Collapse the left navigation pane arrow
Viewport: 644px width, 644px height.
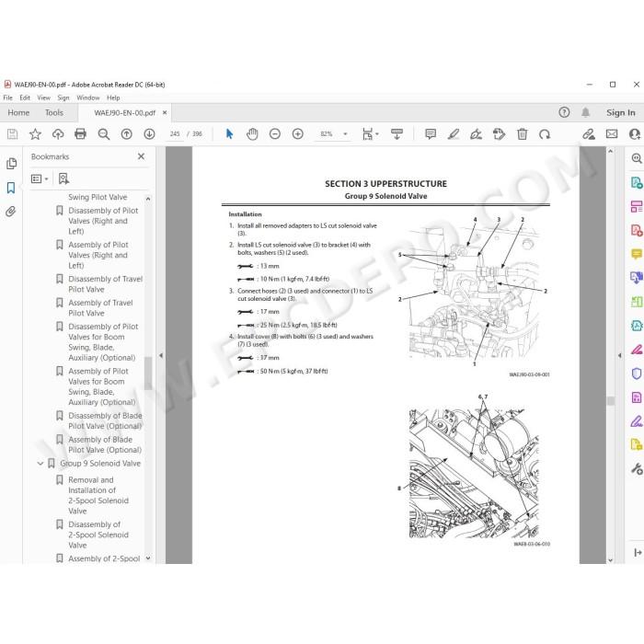click(161, 355)
